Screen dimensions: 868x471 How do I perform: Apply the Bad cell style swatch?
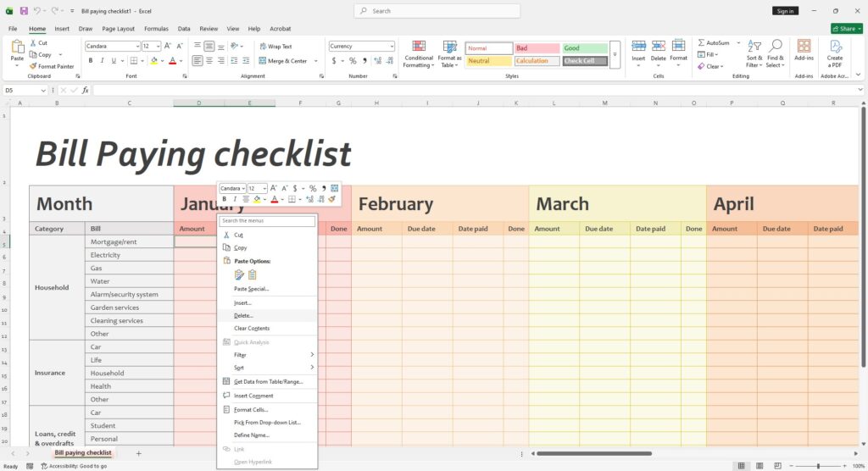tap(537, 48)
